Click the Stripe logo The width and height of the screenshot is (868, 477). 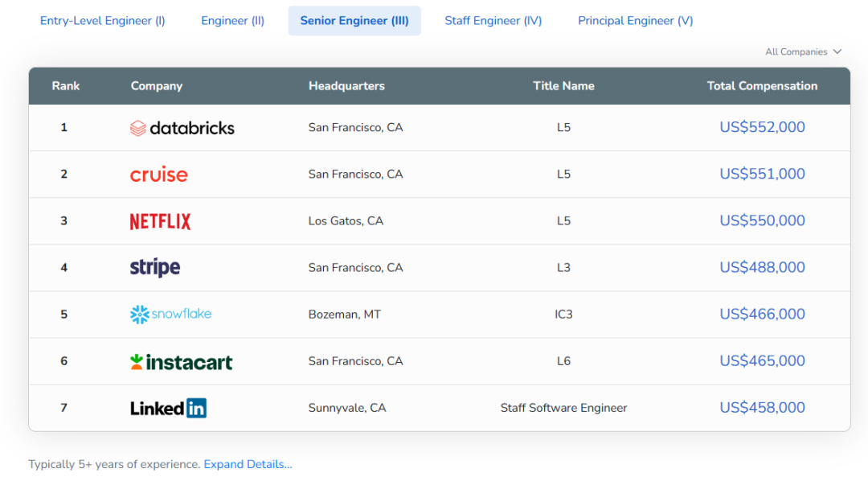[x=155, y=268]
